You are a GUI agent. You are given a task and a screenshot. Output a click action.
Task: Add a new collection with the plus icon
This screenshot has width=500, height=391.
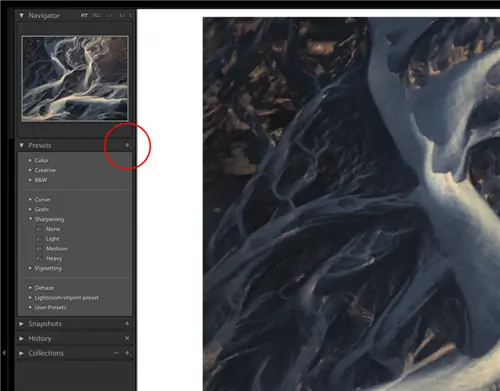127,353
